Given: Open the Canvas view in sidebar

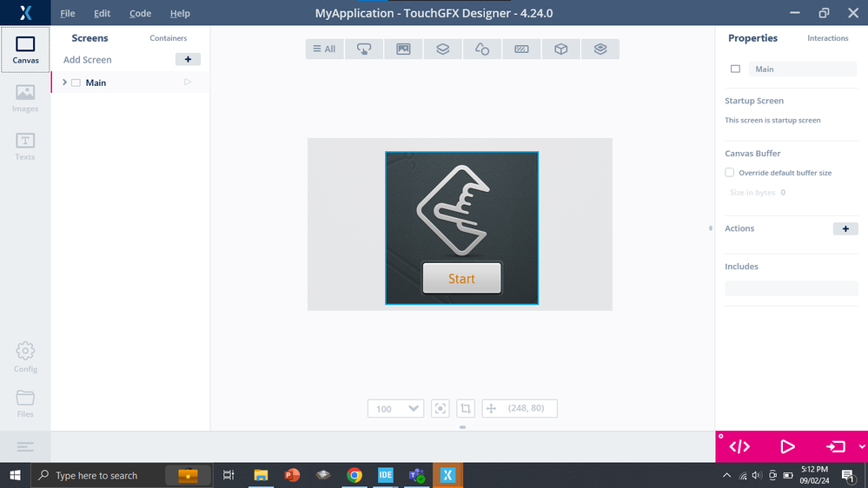Looking at the screenshot, I should point(25,49).
